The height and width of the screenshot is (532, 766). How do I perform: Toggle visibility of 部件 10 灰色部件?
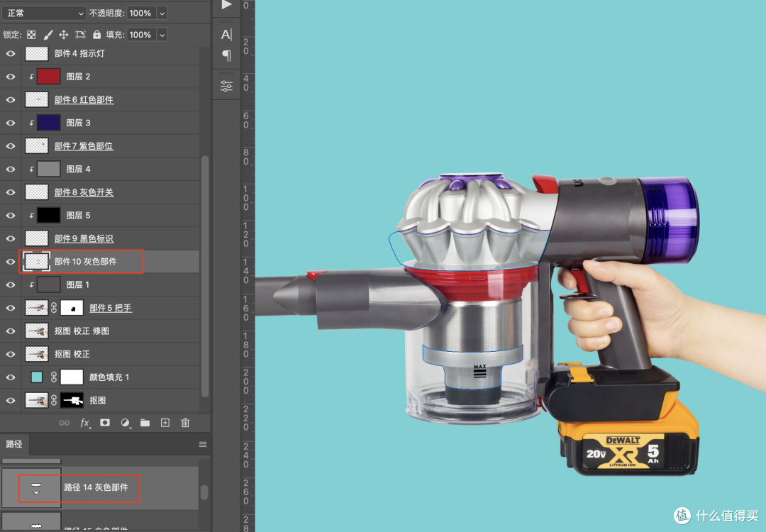[10, 262]
